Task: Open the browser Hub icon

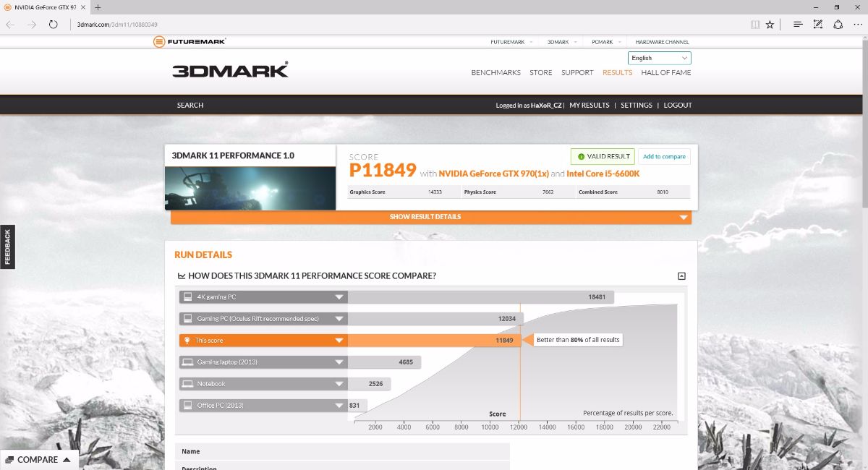Action: click(798, 24)
